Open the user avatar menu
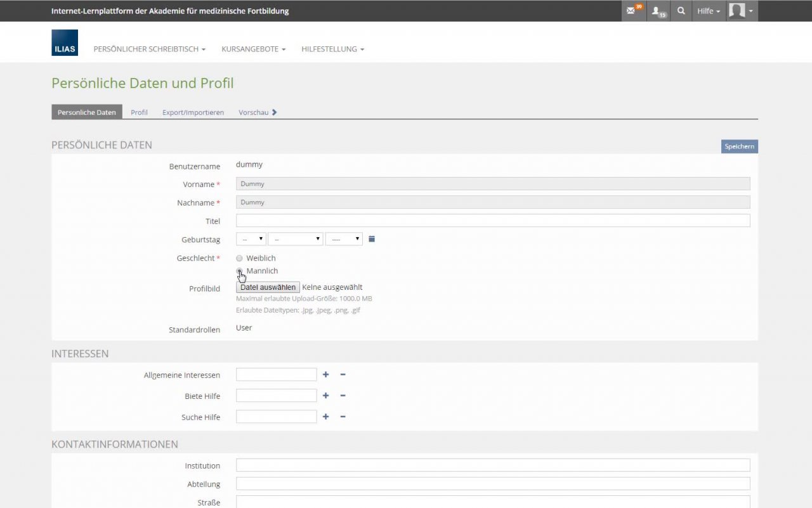This screenshot has height=508, width=812. tap(742, 11)
